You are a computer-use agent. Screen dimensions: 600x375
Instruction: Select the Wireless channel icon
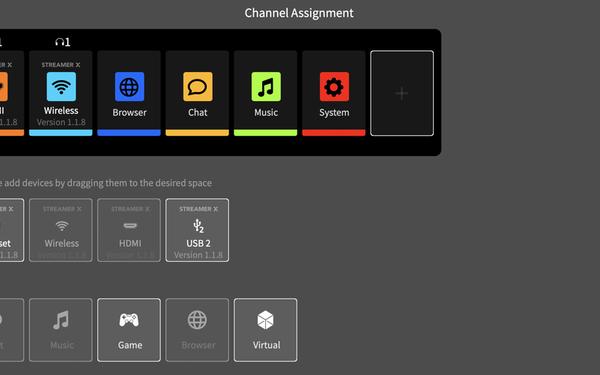(61, 86)
